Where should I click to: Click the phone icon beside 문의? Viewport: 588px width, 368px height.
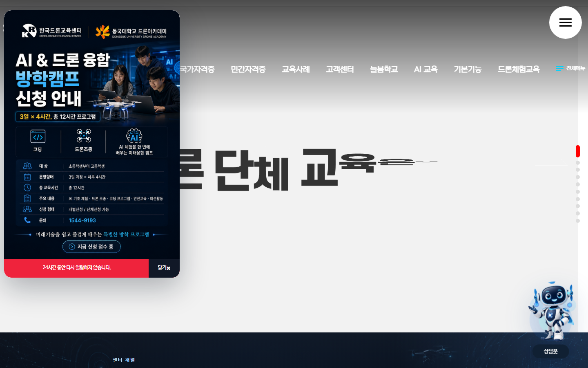pos(27,220)
